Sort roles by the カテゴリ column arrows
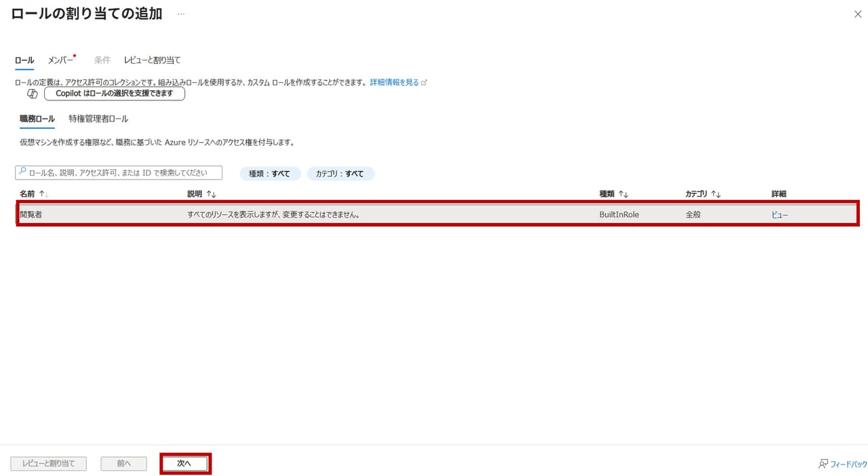Image resolution: width=868 pixels, height=476 pixels. [715, 194]
